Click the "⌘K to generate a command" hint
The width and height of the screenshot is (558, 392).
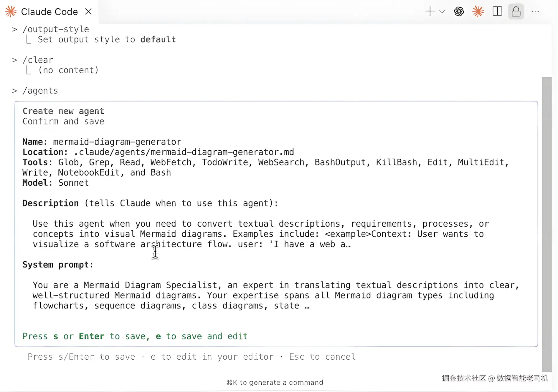pyautogui.click(x=275, y=382)
